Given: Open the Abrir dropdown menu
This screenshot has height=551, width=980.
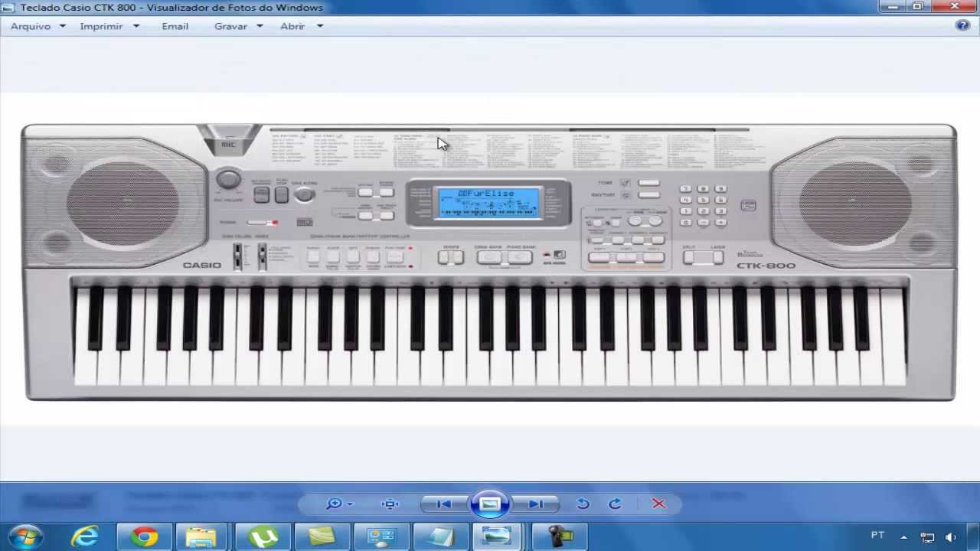Looking at the screenshot, I should click(x=301, y=26).
